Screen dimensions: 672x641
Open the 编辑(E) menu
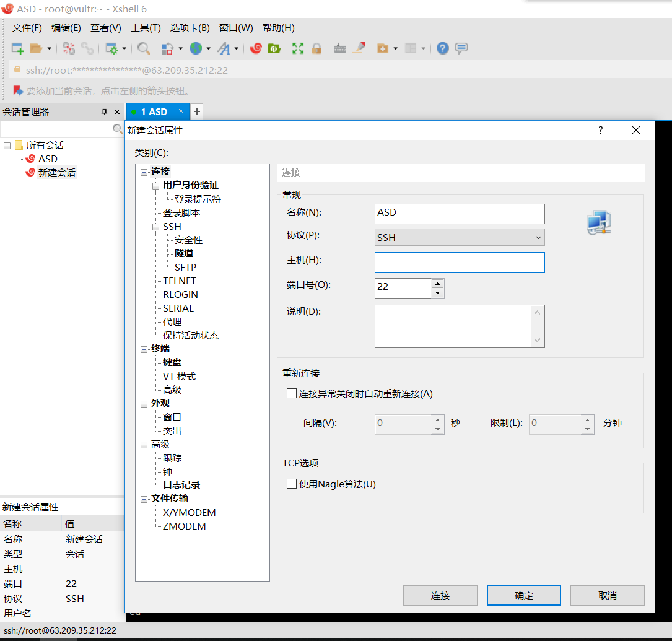pyautogui.click(x=66, y=28)
